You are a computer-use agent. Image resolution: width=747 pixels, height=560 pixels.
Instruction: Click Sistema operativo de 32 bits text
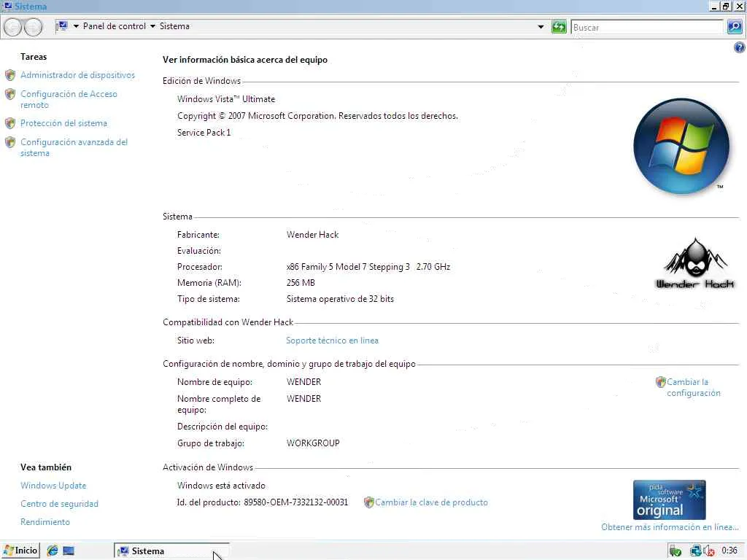click(340, 299)
